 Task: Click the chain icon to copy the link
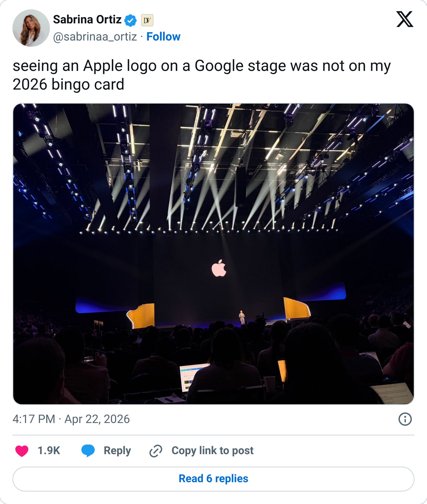156,451
